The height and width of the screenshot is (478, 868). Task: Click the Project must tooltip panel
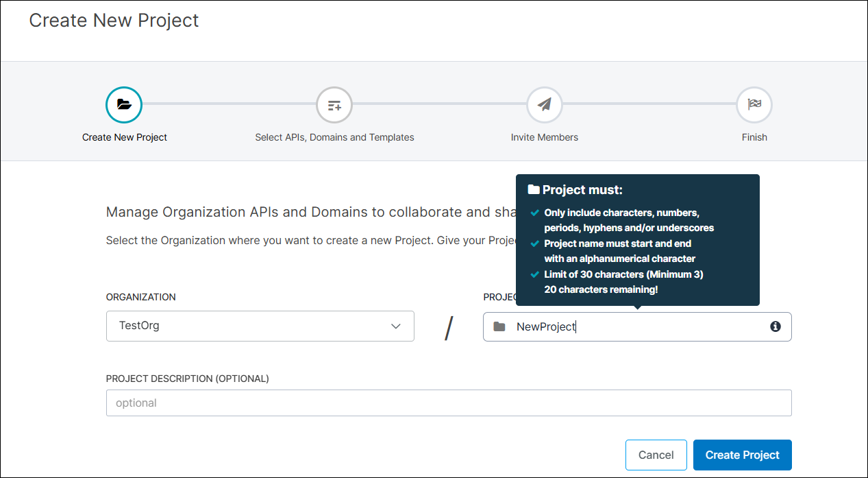tap(637, 240)
